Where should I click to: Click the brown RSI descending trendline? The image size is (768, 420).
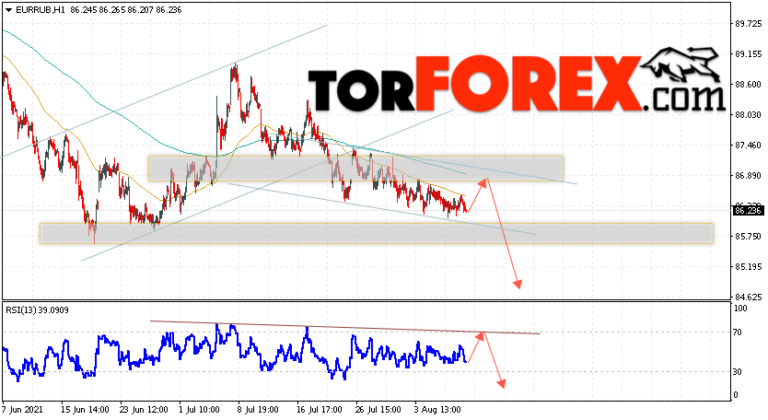click(x=345, y=327)
